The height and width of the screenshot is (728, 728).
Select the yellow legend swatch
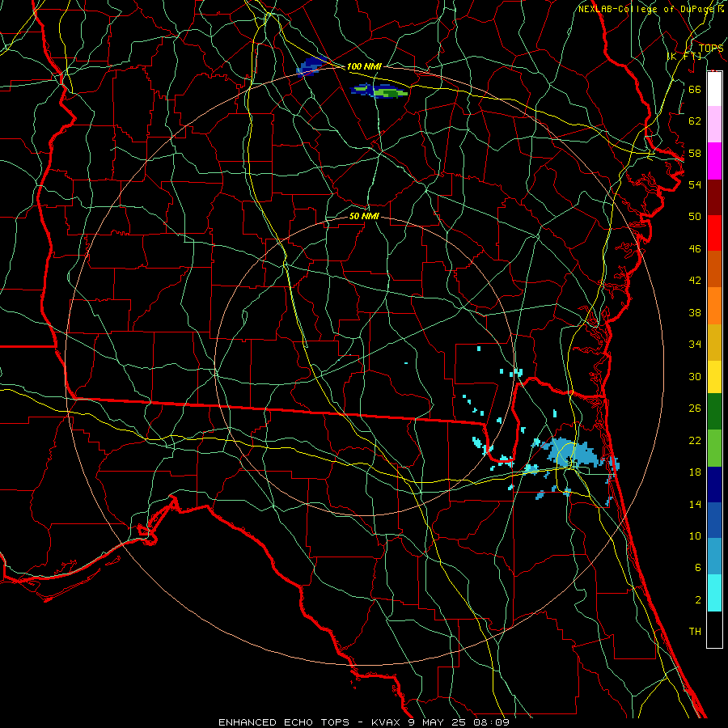pos(714,377)
